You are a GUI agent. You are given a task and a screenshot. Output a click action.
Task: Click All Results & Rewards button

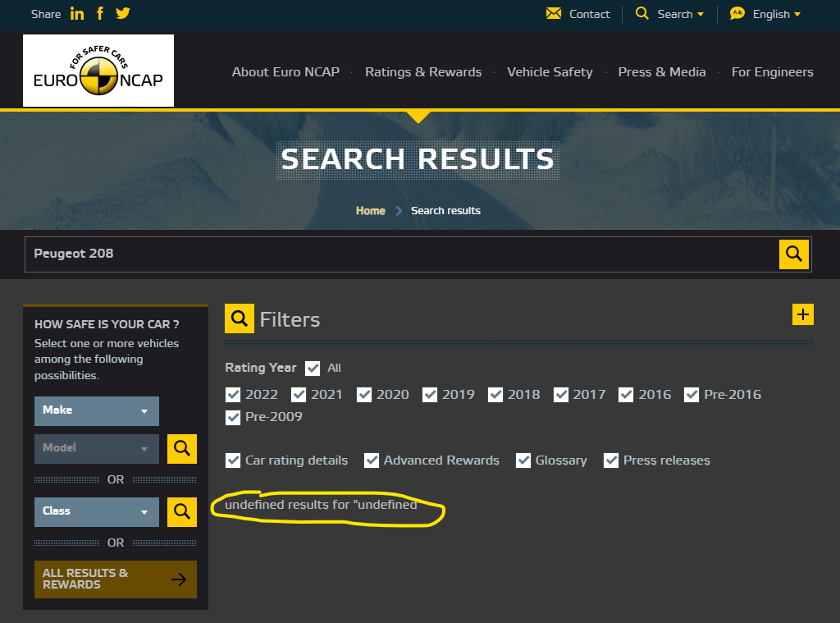click(x=116, y=579)
